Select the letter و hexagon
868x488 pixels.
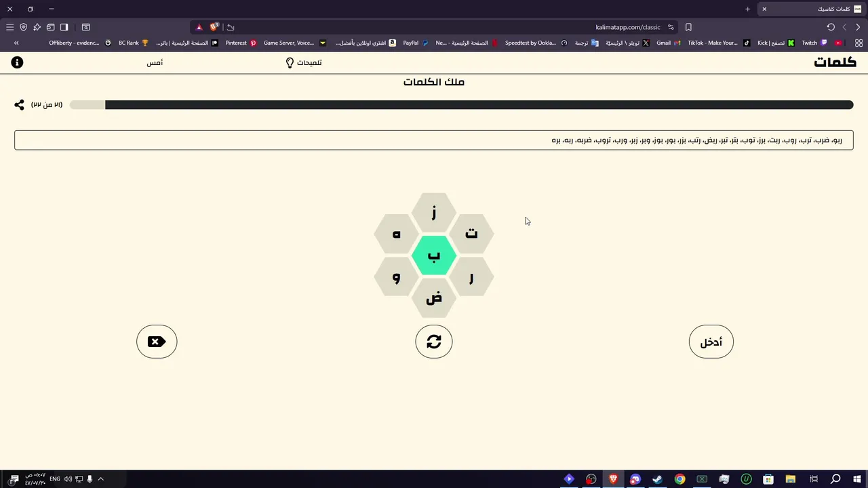click(x=397, y=277)
